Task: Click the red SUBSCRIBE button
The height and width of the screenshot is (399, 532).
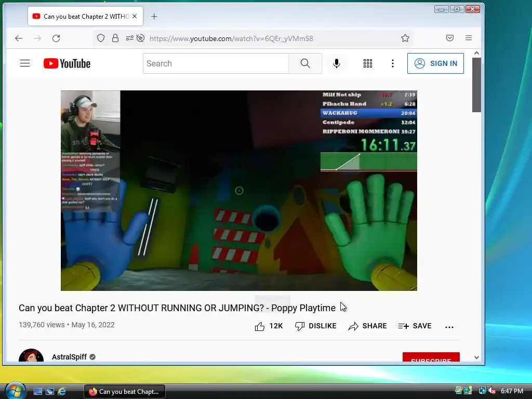Action: (x=431, y=357)
